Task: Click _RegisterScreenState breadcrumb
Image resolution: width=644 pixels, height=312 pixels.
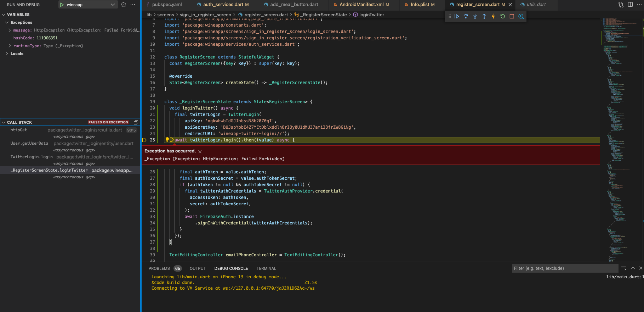Action: tap(320, 15)
